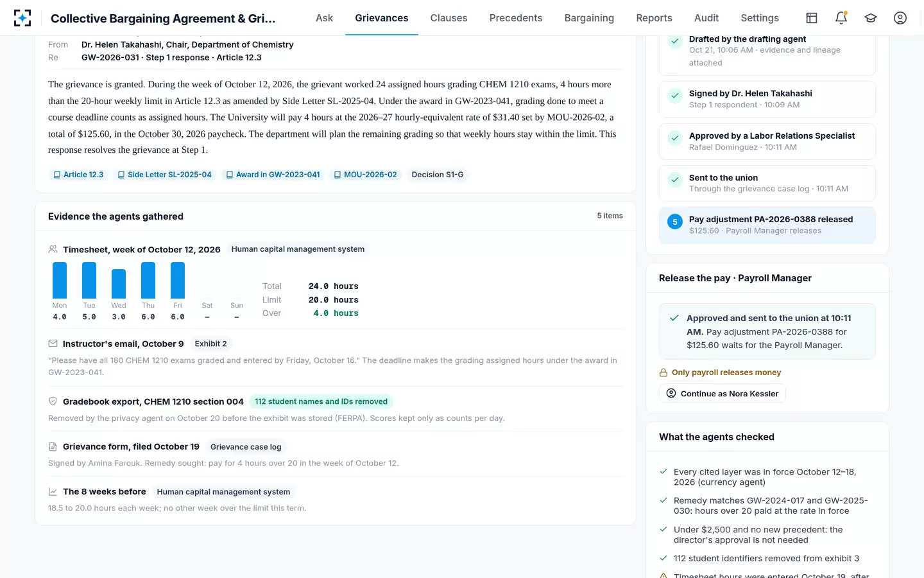Switch to the Ask tab
Viewport: 924px width, 578px height.
click(x=324, y=18)
